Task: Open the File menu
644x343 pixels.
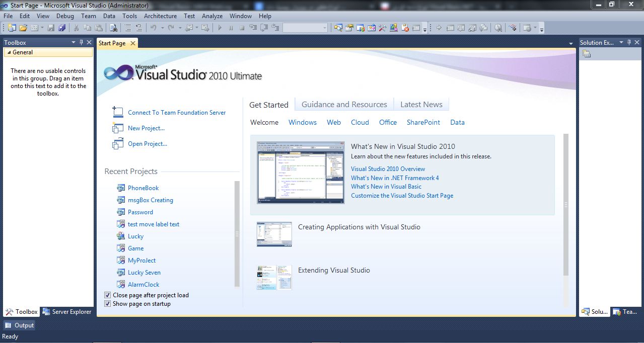Action: click(8, 16)
